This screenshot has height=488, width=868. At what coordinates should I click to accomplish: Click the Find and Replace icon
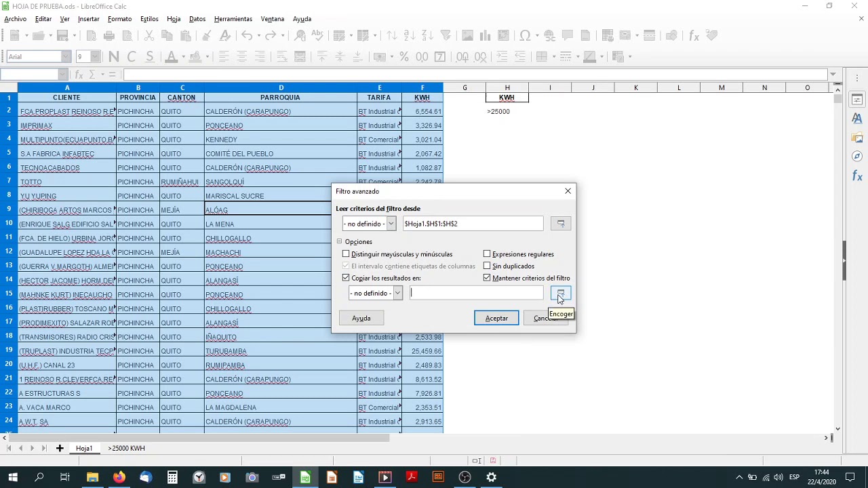coord(299,35)
